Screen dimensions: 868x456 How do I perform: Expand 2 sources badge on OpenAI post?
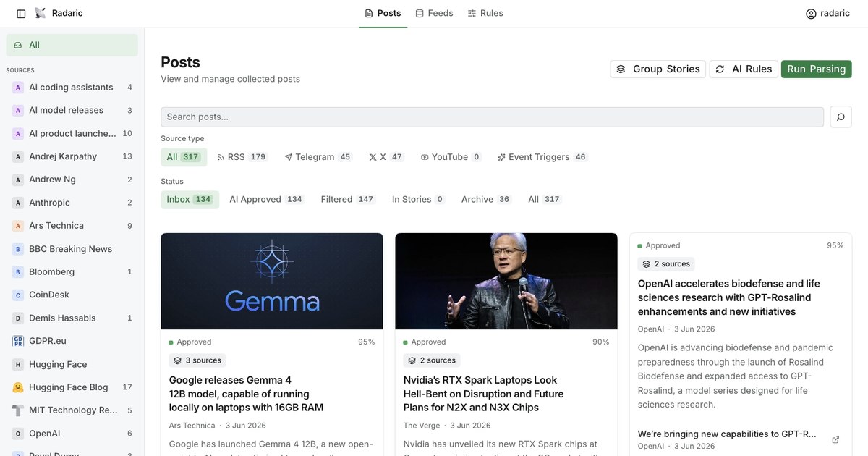[666, 264]
